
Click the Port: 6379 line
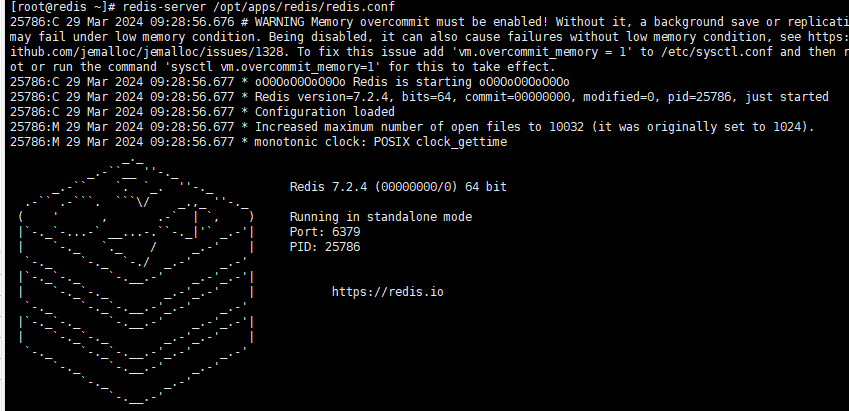pos(325,232)
